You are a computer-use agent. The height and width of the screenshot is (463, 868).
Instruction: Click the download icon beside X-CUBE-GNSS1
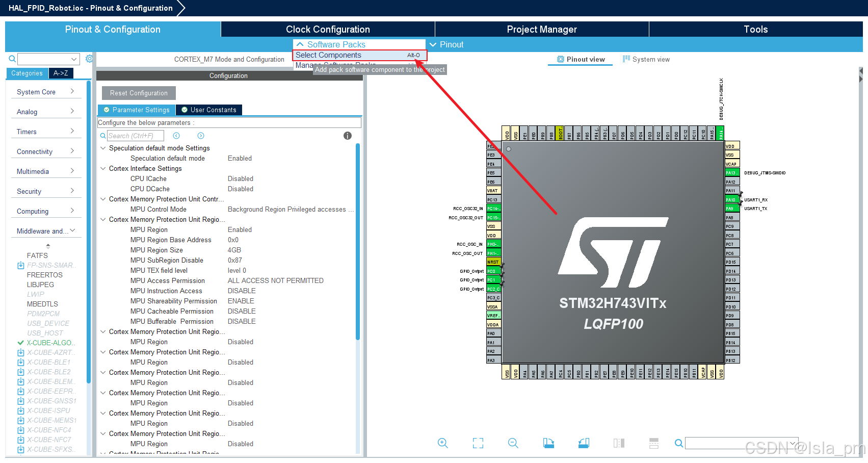[x=21, y=401]
